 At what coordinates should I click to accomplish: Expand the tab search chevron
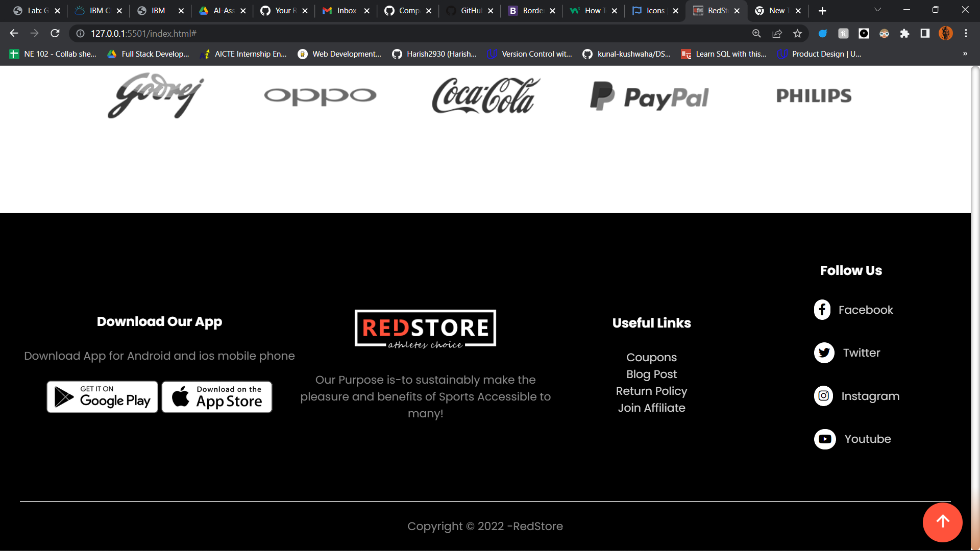tap(877, 10)
